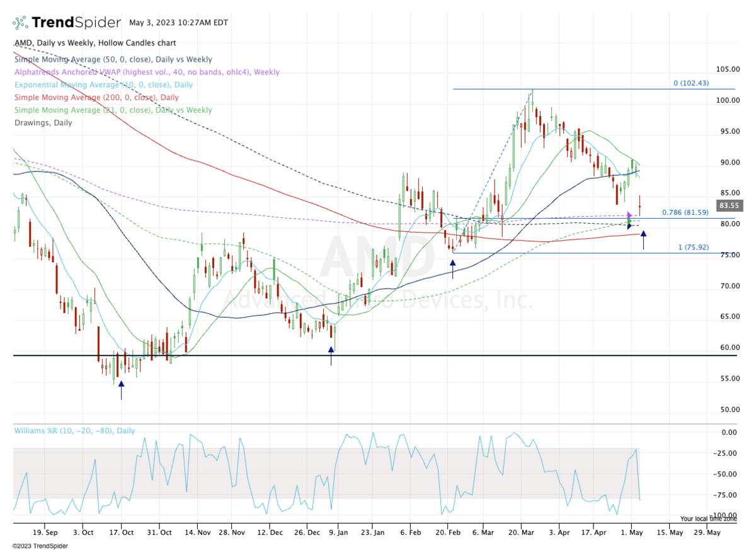Select the Exponential Moving Average (10) legend entry
Screen dimensions: 756x552
pos(103,85)
